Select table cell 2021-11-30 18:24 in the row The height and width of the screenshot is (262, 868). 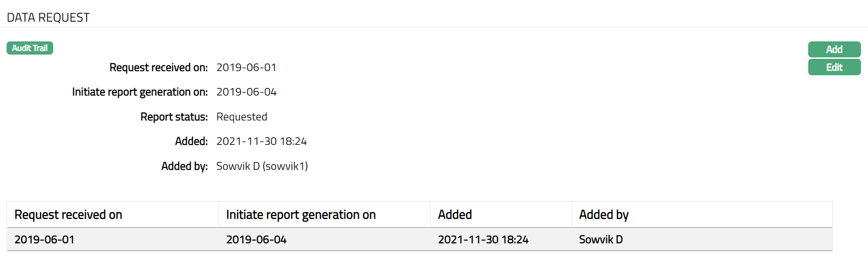tap(483, 239)
